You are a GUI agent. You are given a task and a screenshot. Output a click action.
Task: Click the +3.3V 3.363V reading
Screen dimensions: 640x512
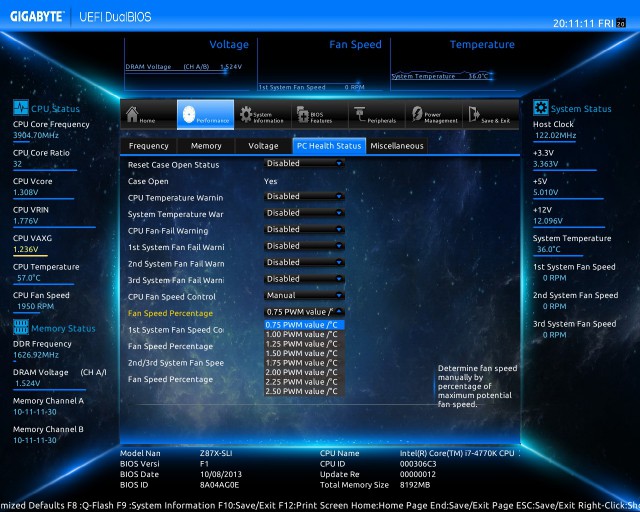coord(546,164)
